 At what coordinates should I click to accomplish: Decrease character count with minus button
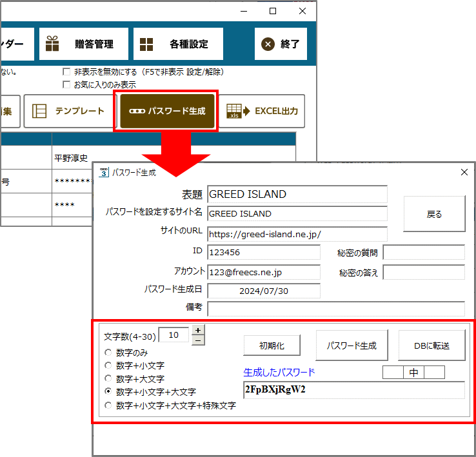click(x=198, y=340)
